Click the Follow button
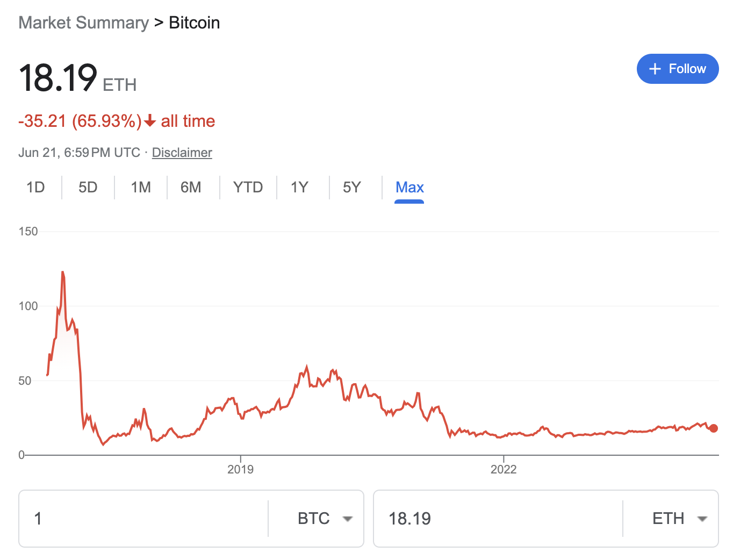Image resolution: width=733 pixels, height=560 pixels. click(677, 69)
